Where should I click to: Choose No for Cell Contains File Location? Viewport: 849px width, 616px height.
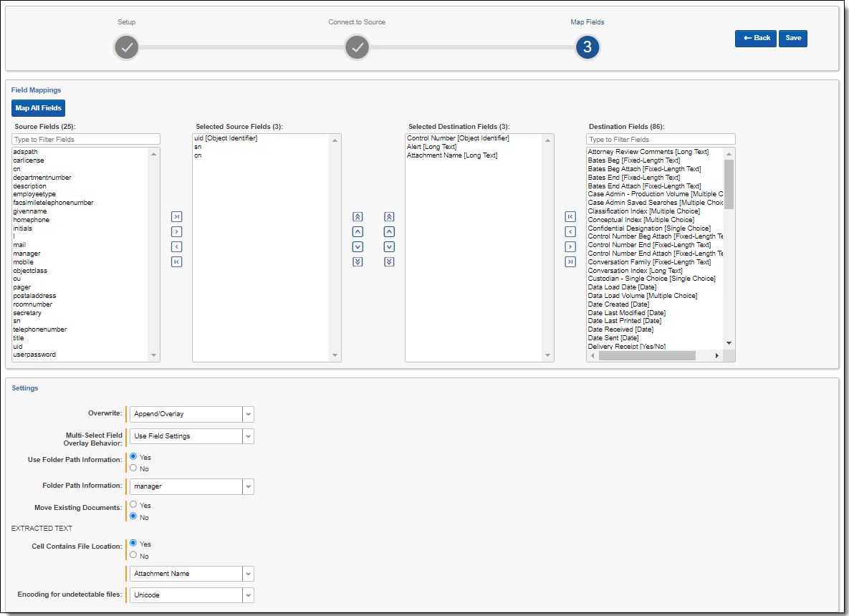pos(133,555)
